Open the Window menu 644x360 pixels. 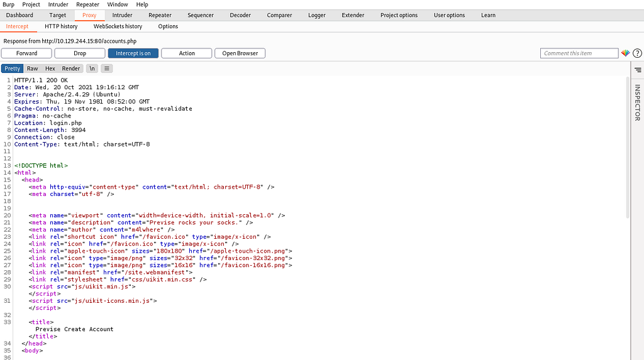(x=118, y=4)
